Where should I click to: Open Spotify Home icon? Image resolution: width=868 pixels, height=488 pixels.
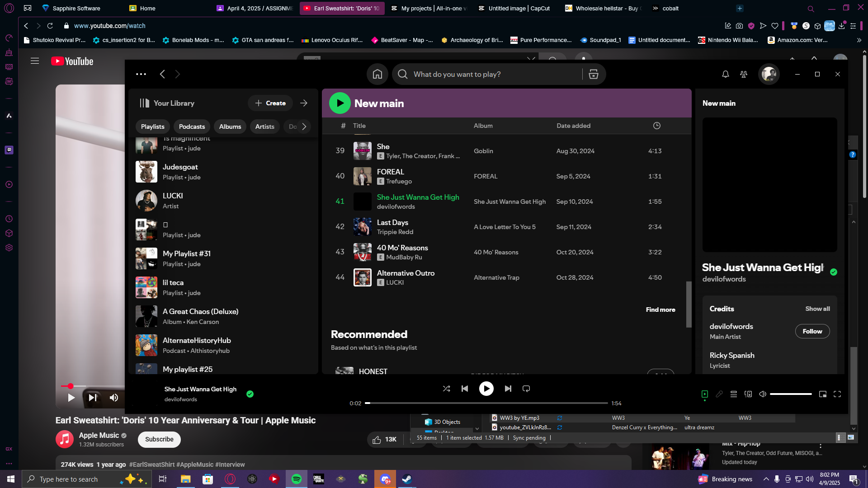point(377,74)
